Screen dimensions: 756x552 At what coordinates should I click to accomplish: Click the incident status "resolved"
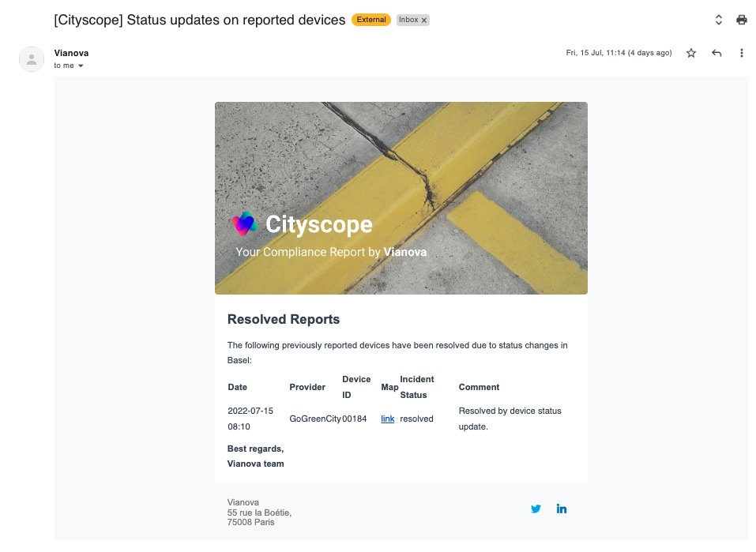coord(416,419)
